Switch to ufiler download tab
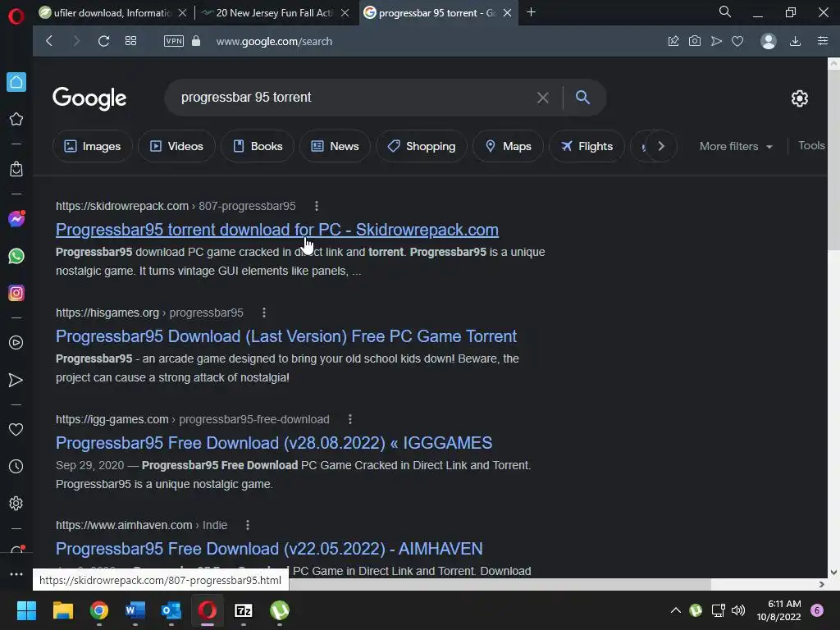 [x=106, y=12]
